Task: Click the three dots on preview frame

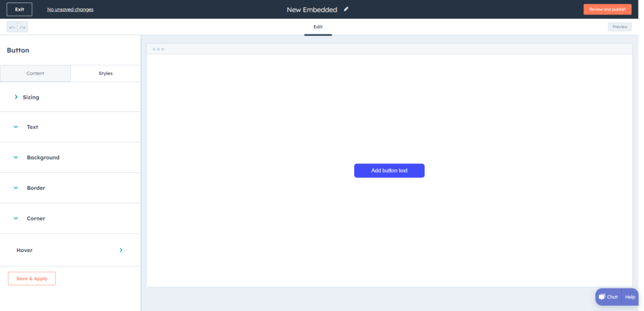Action: [x=158, y=49]
